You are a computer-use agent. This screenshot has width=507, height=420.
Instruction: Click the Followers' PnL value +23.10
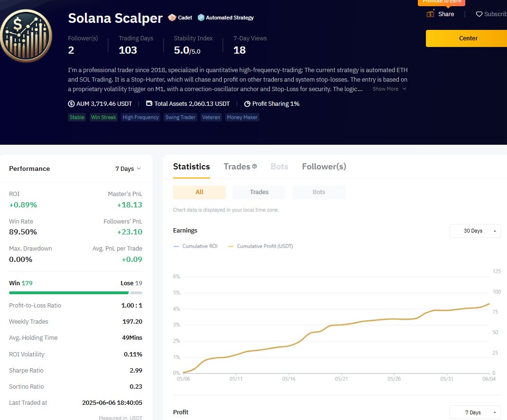129,232
